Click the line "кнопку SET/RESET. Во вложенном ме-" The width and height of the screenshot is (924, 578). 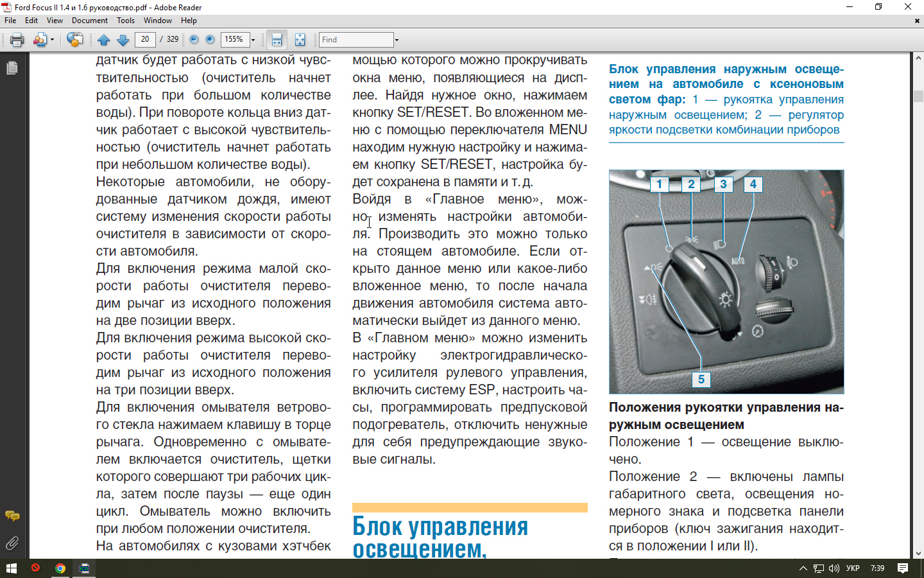click(470, 112)
